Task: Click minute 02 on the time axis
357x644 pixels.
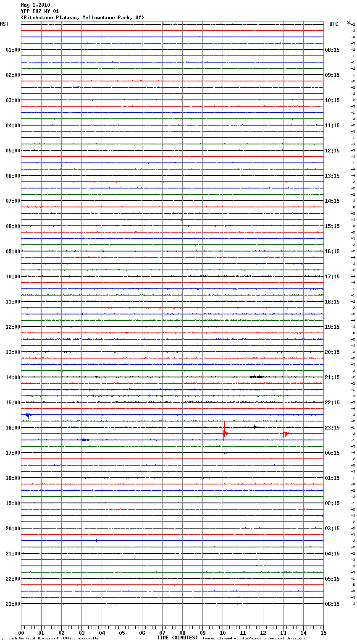Action: point(61,633)
